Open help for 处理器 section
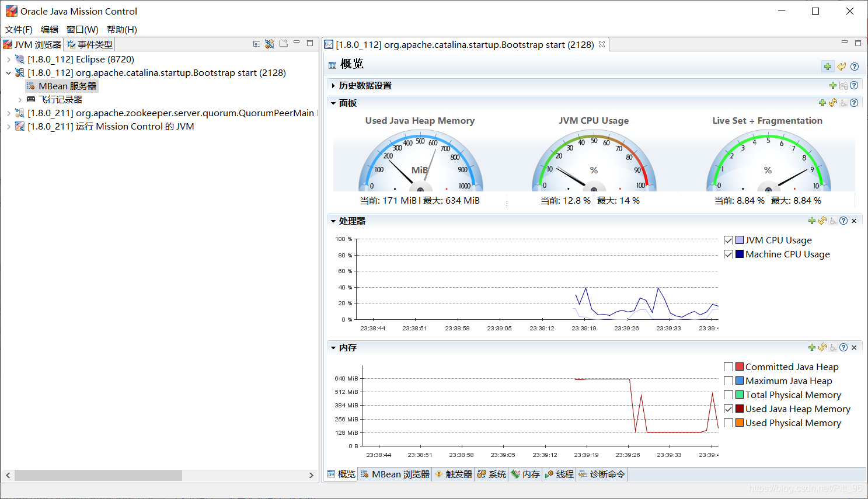868x499 pixels. (x=843, y=221)
